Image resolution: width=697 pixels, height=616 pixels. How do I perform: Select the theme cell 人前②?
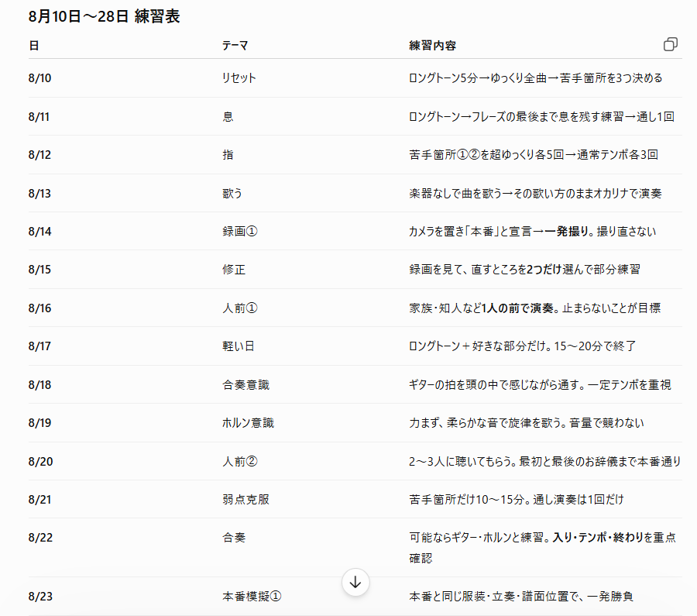[240, 462]
